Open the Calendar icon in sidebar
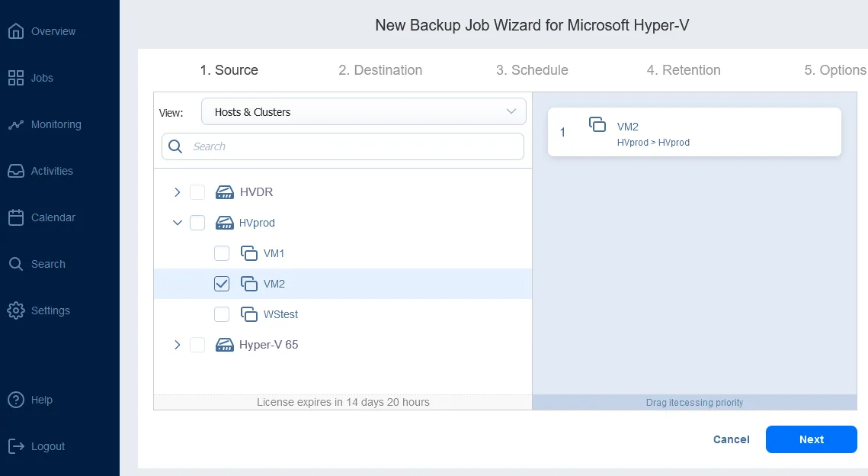 (16, 217)
